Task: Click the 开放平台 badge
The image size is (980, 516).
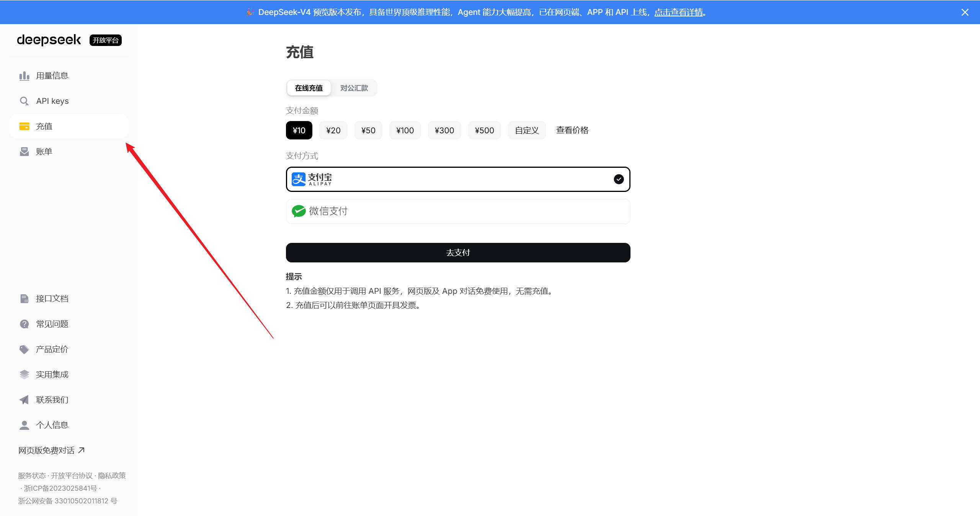Action: (x=106, y=40)
